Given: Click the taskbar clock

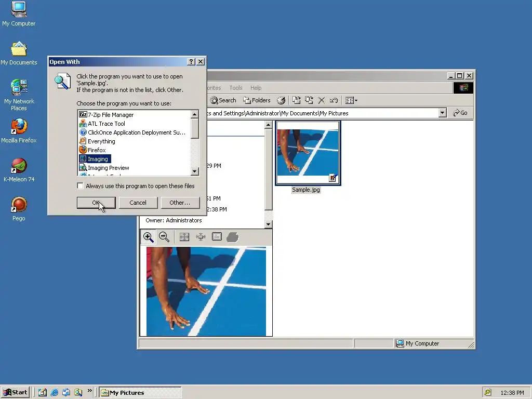Looking at the screenshot, I should point(512,393).
